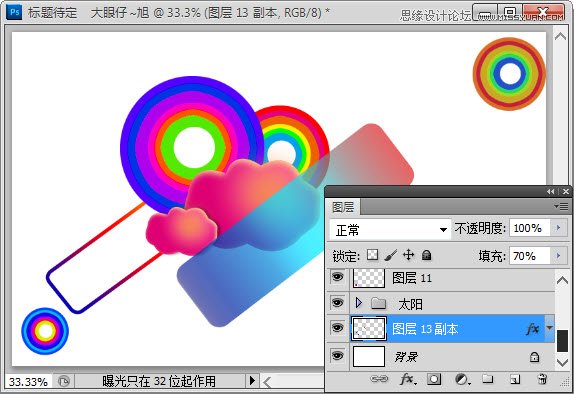Open the layers panel options menu
The width and height of the screenshot is (574, 394).
pos(561,207)
